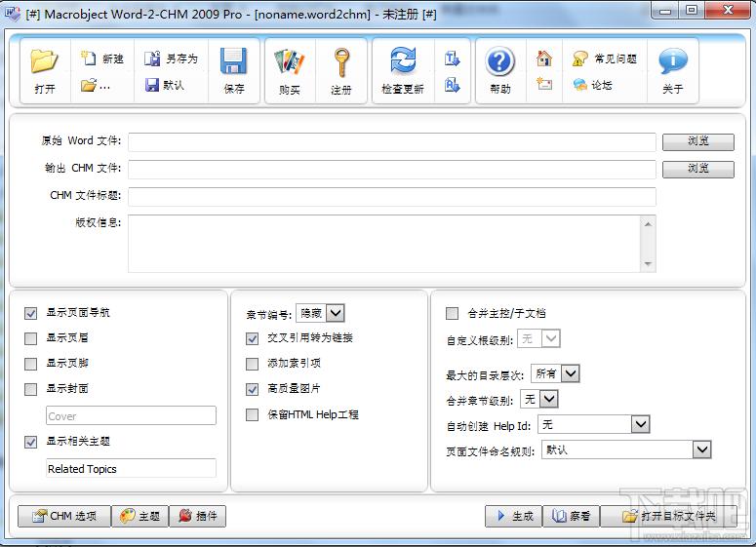Screen dimensions: 756x547
Task: Show the 关于 about dialog
Action: click(x=672, y=71)
